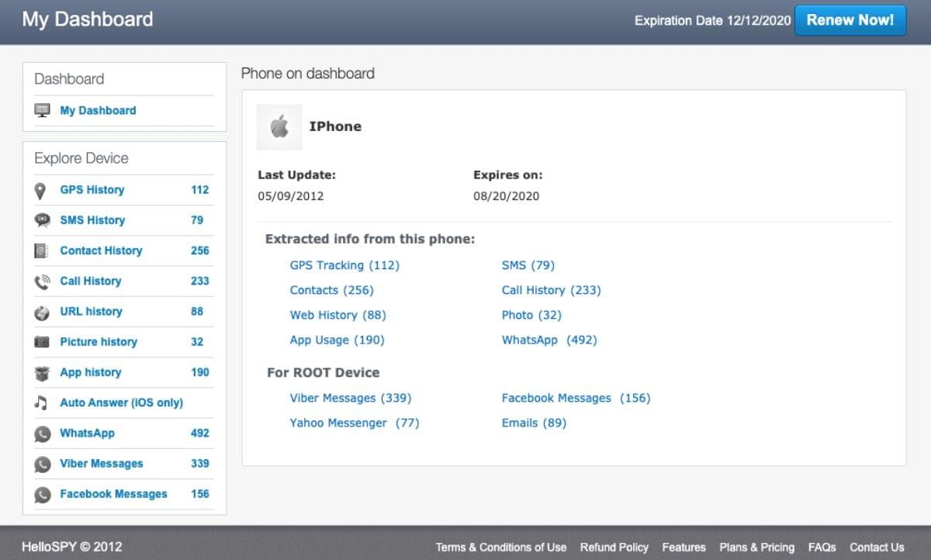Open FAQs footer link
The width and height of the screenshot is (931, 560).
click(x=822, y=547)
